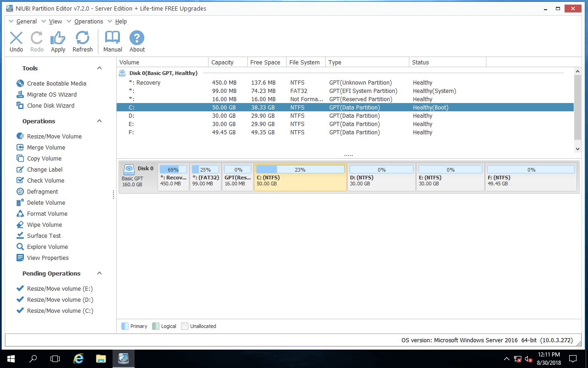The image size is (588, 368).
Task: Open Internet Explorer from taskbar
Action: click(x=79, y=358)
